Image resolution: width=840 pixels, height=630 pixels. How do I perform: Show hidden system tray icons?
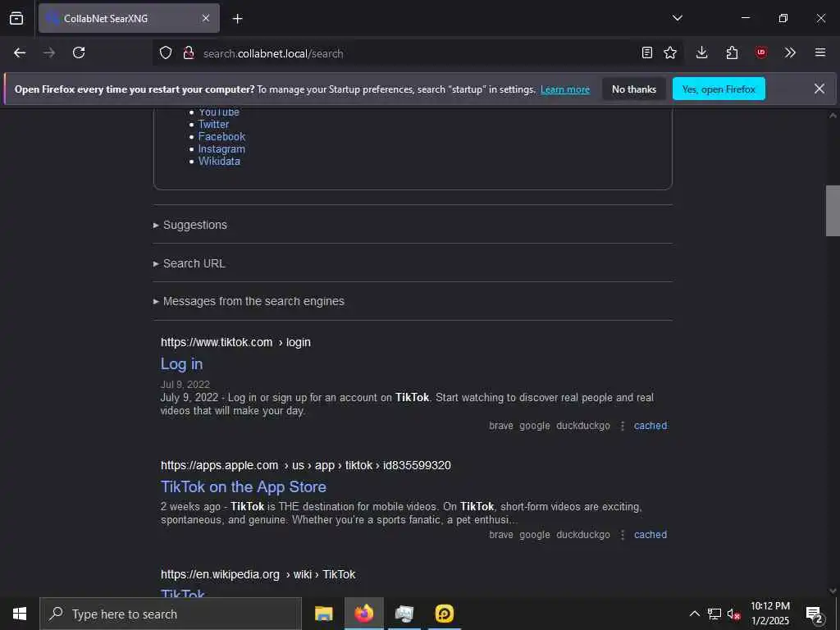click(694, 614)
